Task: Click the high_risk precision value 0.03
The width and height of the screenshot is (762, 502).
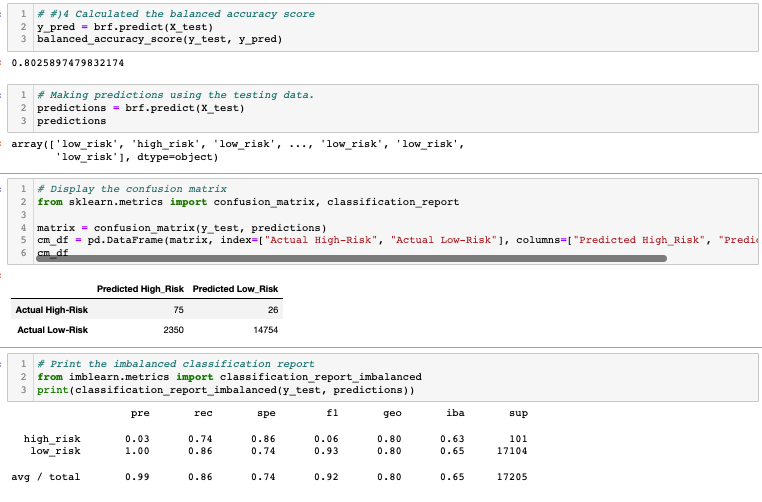Action: [137, 439]
